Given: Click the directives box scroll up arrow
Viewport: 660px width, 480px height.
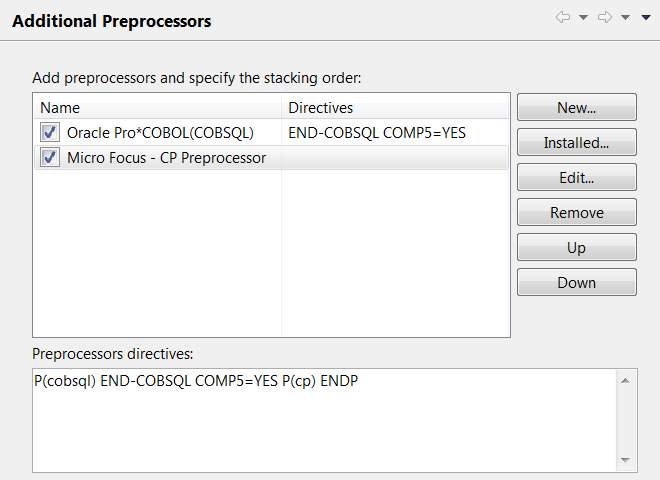Looking at the screenshot, I should tap(625, 381).
